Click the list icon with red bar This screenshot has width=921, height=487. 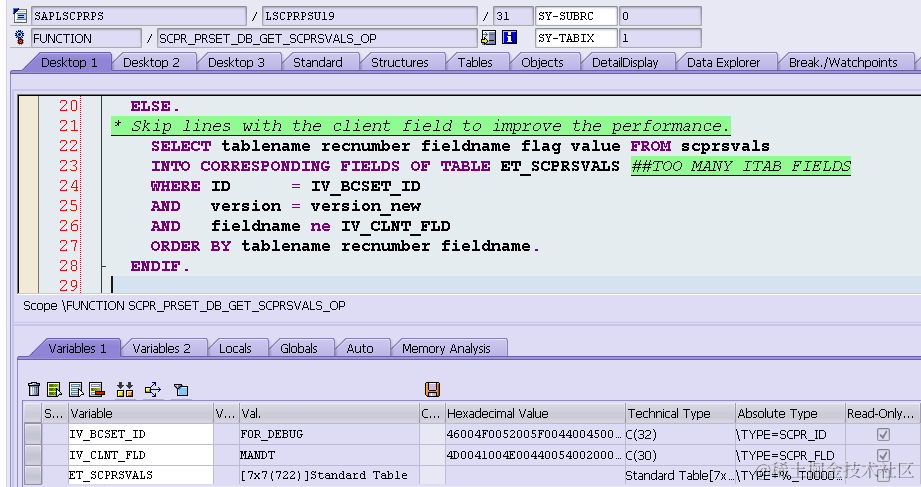97,389
